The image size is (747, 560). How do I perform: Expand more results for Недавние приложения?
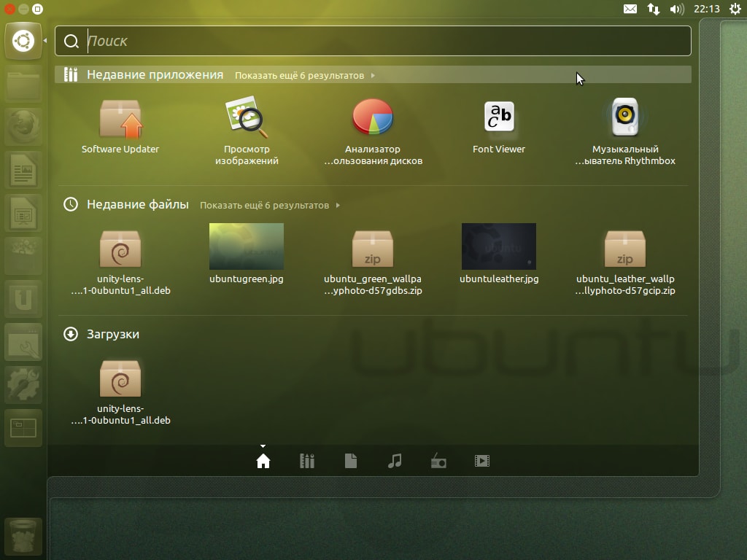point(304,75)
